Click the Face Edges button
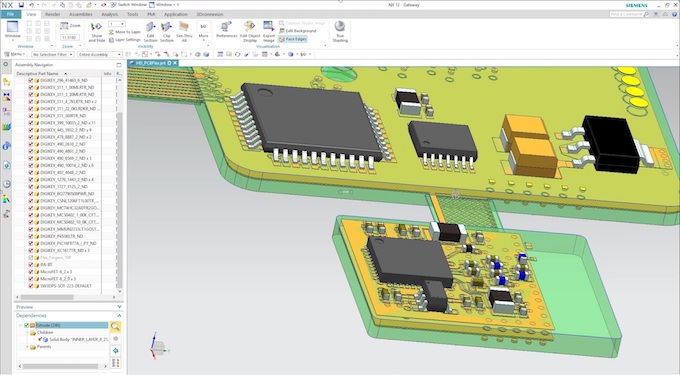680x375 pixels. pos(293,39)
